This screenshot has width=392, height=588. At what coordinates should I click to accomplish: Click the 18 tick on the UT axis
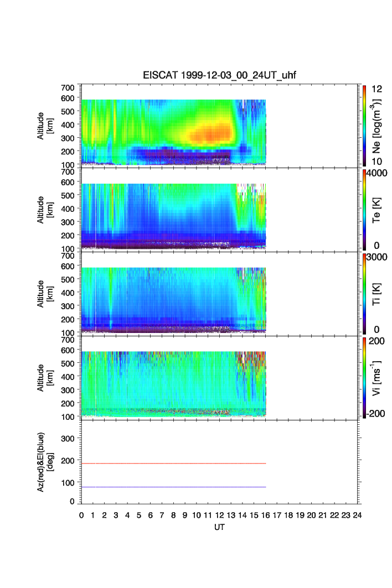(288, 514)
